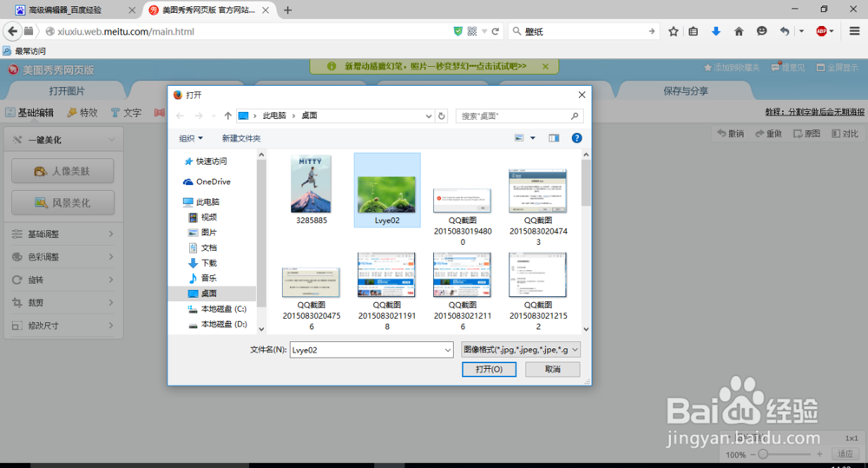Click the Firefox reload page icon

496,31
